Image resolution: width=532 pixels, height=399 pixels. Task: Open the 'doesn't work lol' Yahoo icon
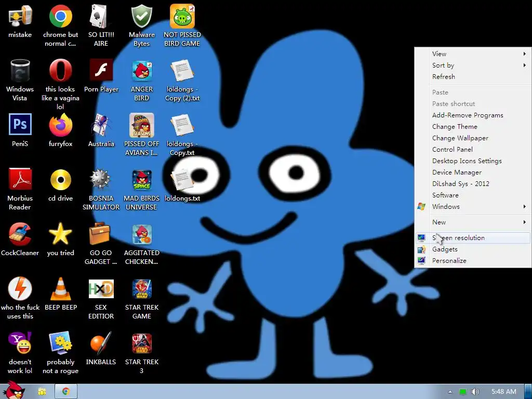(x=20, y=343)
